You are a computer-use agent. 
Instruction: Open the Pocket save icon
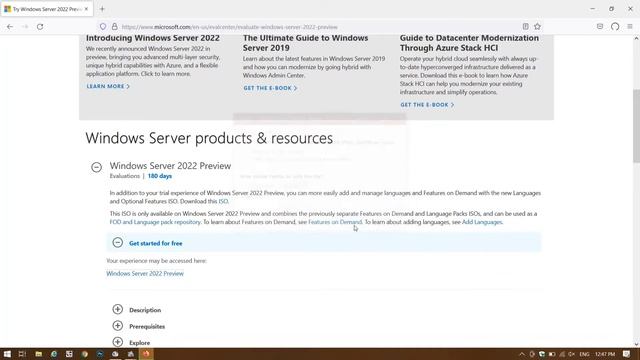point(600,27)
